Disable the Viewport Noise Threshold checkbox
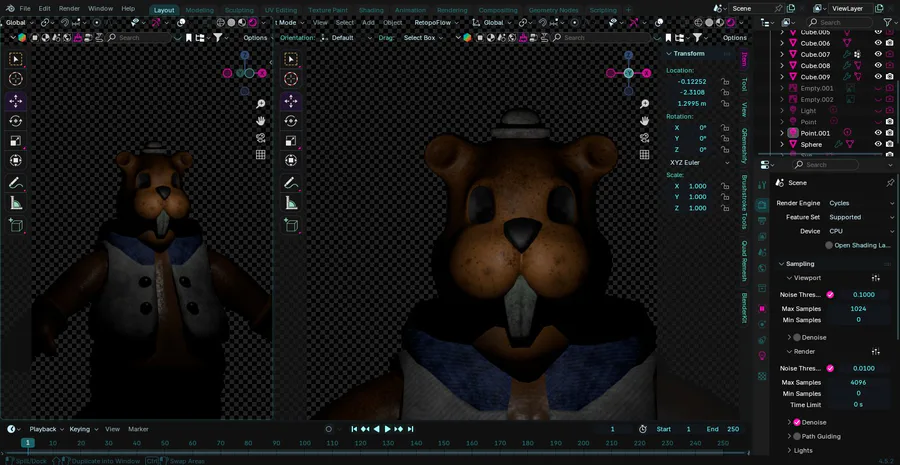 tap(830, 294)
